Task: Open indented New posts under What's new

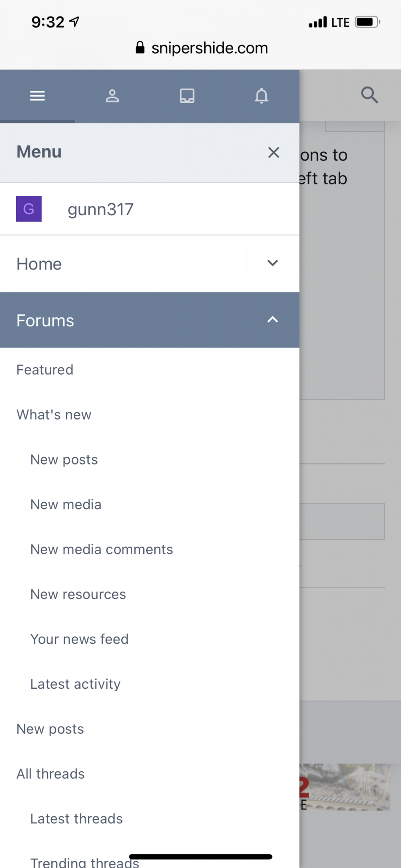Action: [64, 459]
